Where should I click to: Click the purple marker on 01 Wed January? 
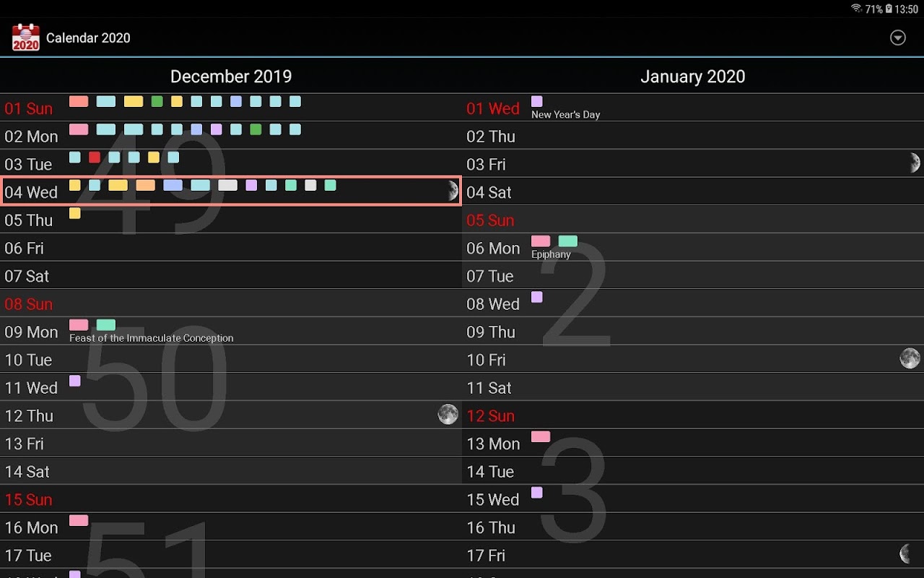537,101
